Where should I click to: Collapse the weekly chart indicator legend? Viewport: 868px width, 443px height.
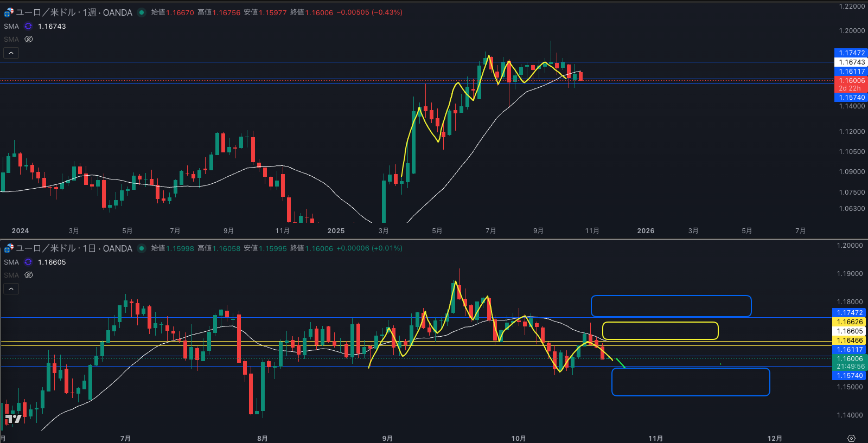pos(11,53)
